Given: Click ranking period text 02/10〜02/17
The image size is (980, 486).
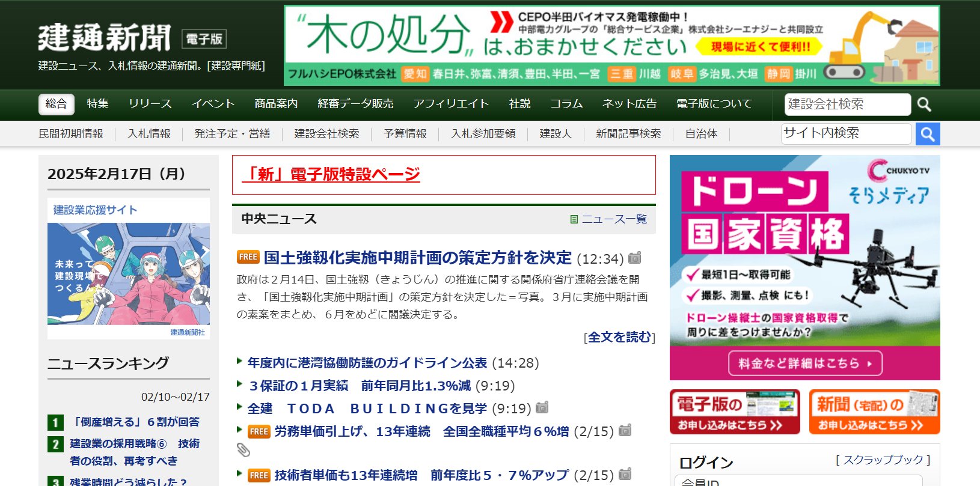Looking at the screenshot, I should tap(176, 396).
